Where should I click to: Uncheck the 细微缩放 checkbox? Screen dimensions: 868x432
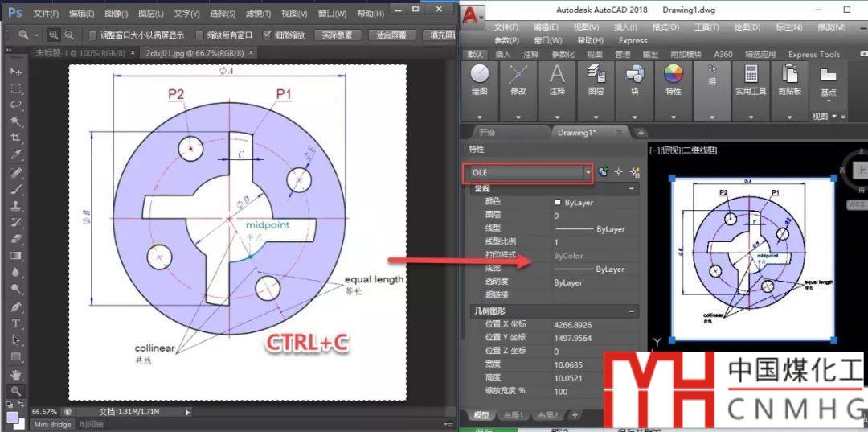pyautogui.click(x=268, y=35)
